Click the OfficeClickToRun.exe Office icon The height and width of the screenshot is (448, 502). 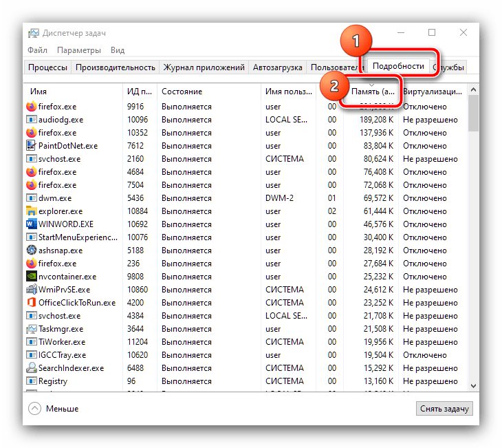pyautogui.click(x=32, y=303)
